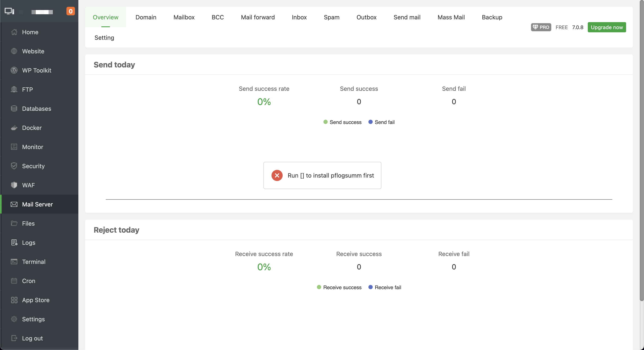The width and height of the screenshot is (644, 350).
Task: Click the Log out door icon
Action: 14,338
